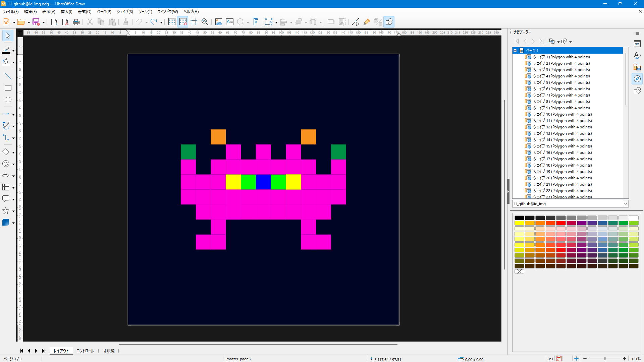
Task: Expand the Basic Shapes tool dropdown arrow
Action: point(13,153)
